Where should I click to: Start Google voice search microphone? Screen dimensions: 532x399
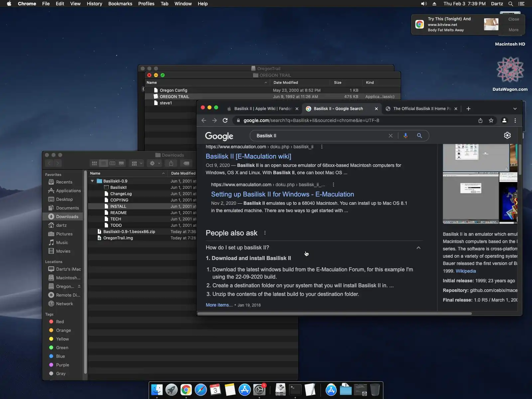coord(405,136)
